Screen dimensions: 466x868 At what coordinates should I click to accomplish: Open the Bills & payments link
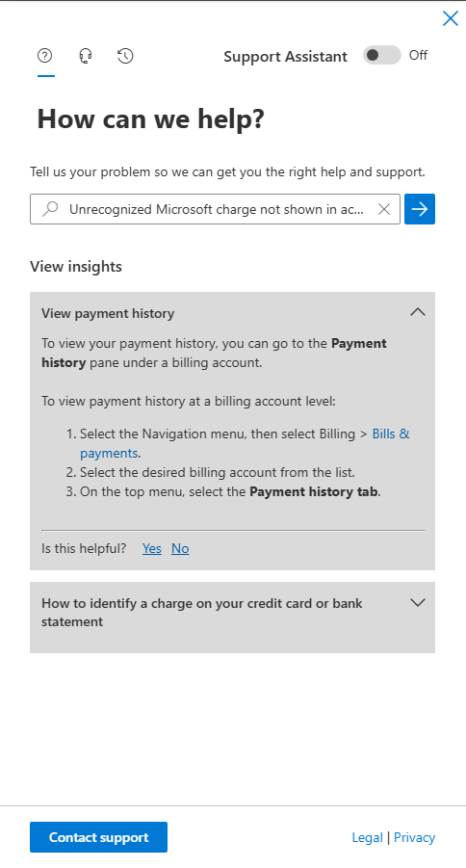click(245, 443)
